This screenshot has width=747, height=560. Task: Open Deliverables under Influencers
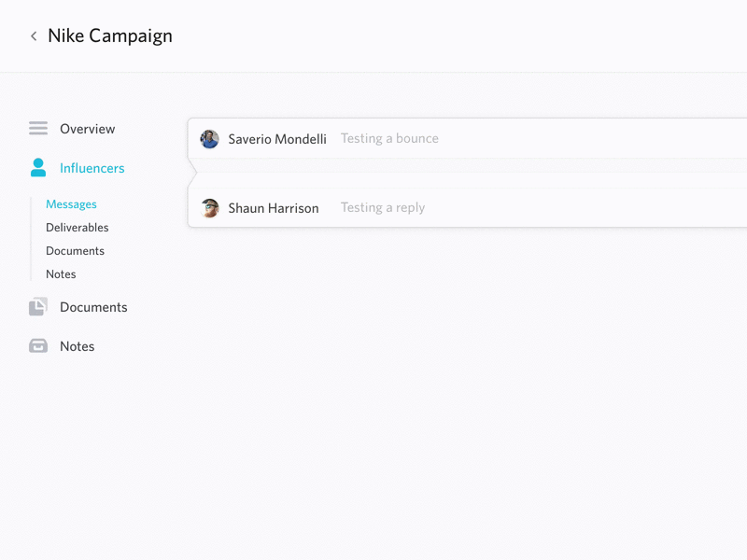[78, 228]
